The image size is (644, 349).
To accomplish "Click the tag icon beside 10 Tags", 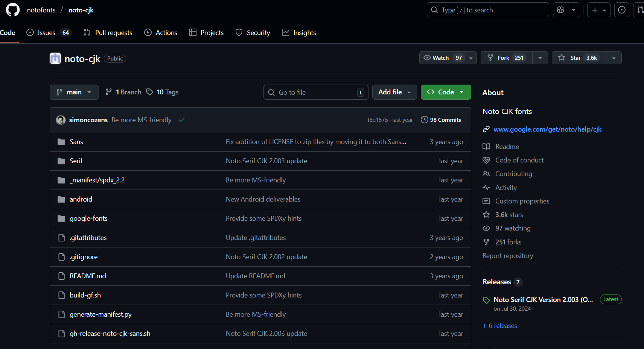I will click(x=149, y=92).
